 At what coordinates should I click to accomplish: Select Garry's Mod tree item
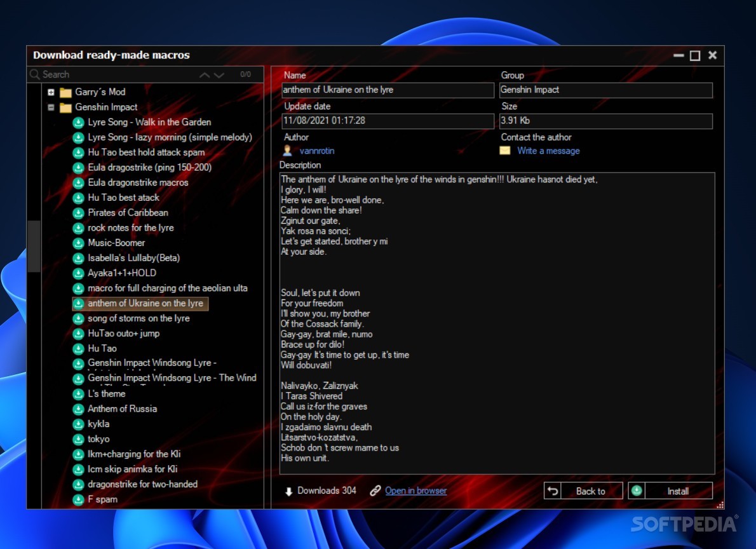pos(100,92)
